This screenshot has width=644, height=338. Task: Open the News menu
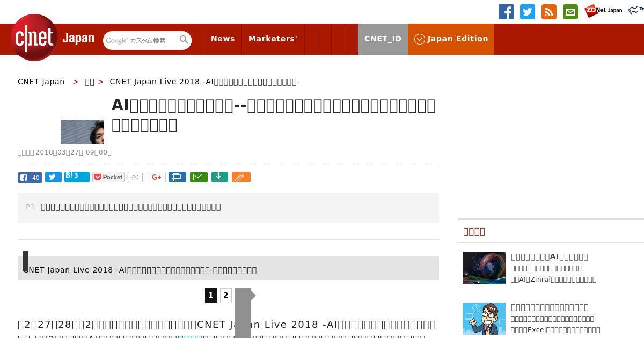click(223, 39)
